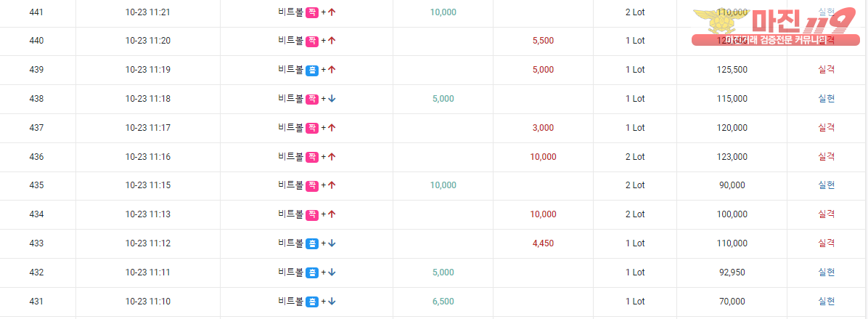Click the 실격 status in row 439

(826, 70)
